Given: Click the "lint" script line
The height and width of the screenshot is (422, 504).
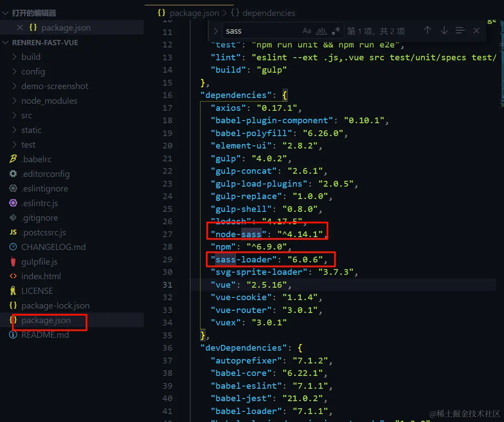Looking at the screenshot, I should (x=353, y=57).
